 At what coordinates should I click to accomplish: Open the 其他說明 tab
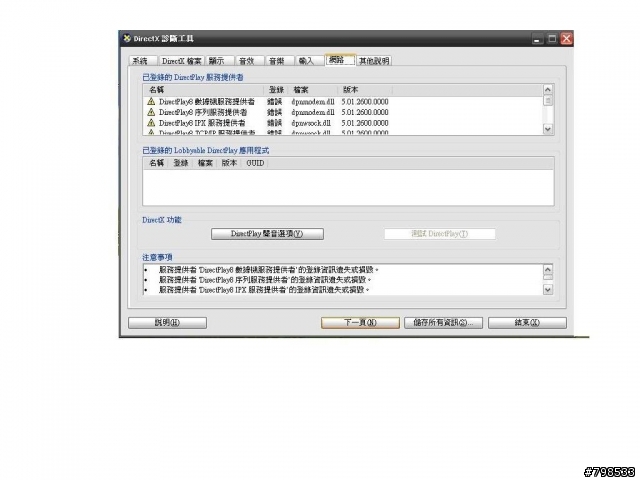[x=374, y=61]
